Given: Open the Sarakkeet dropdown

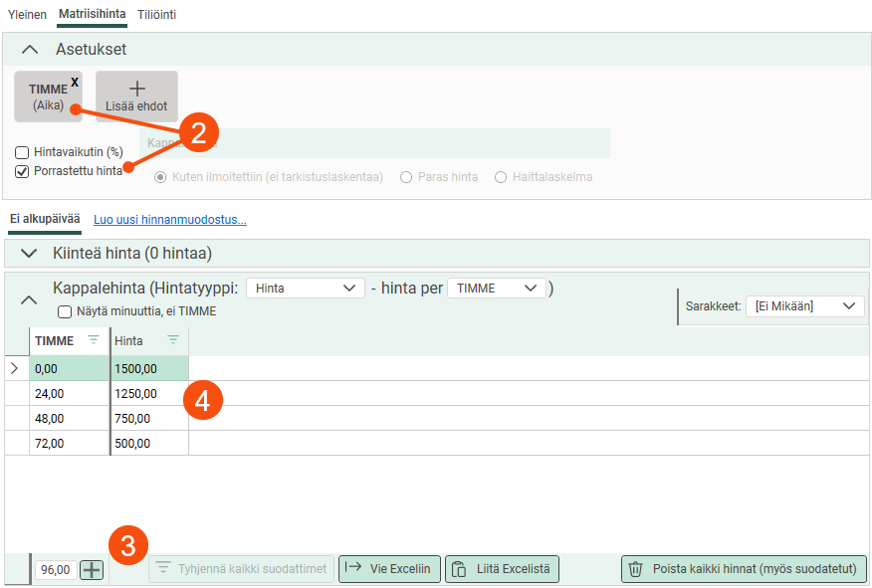Looking at the screenshot, I should [804, 306].
